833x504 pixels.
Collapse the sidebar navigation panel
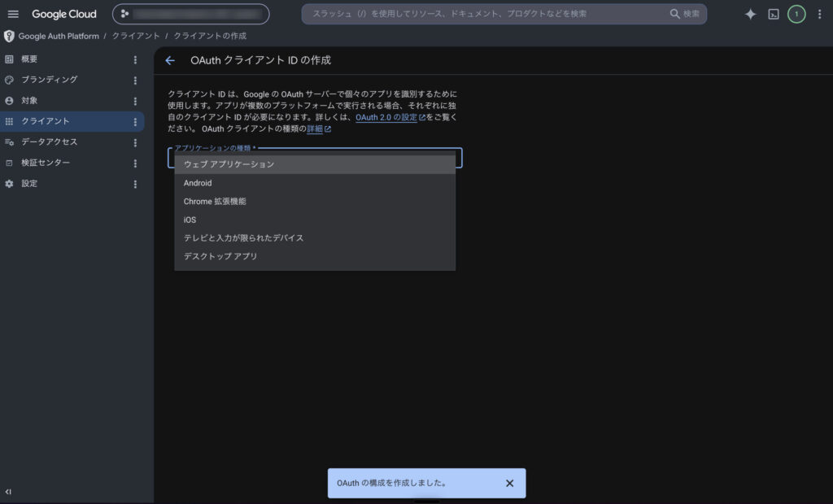(8, 492)
